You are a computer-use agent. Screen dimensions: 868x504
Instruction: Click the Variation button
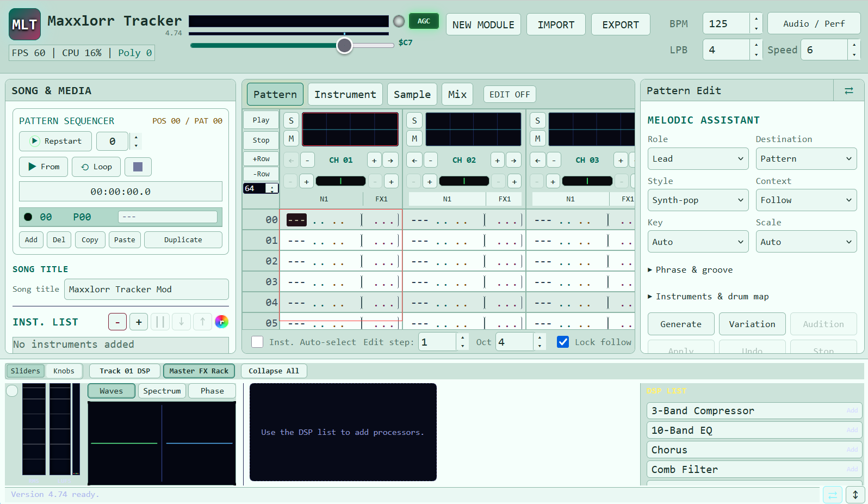click(752, 324)
